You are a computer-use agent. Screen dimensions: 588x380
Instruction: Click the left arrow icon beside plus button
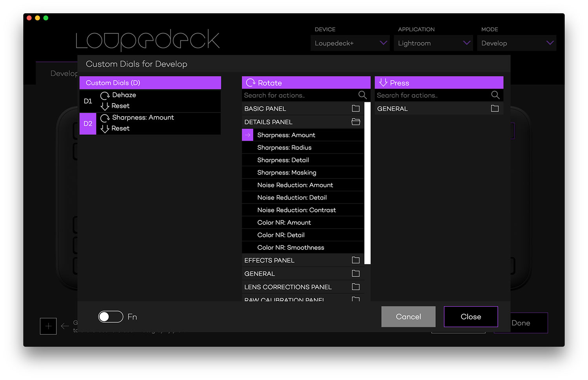click(65, 326)
